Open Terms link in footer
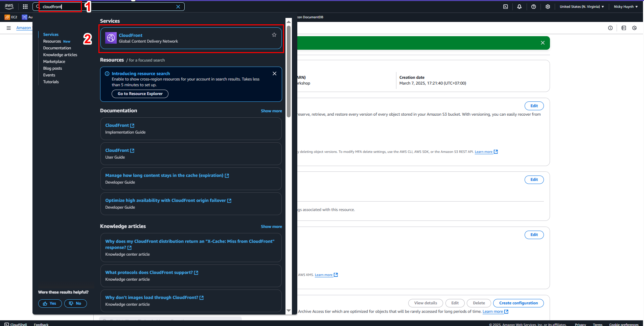The image size is (644, 326). click(x=598, y=324)
